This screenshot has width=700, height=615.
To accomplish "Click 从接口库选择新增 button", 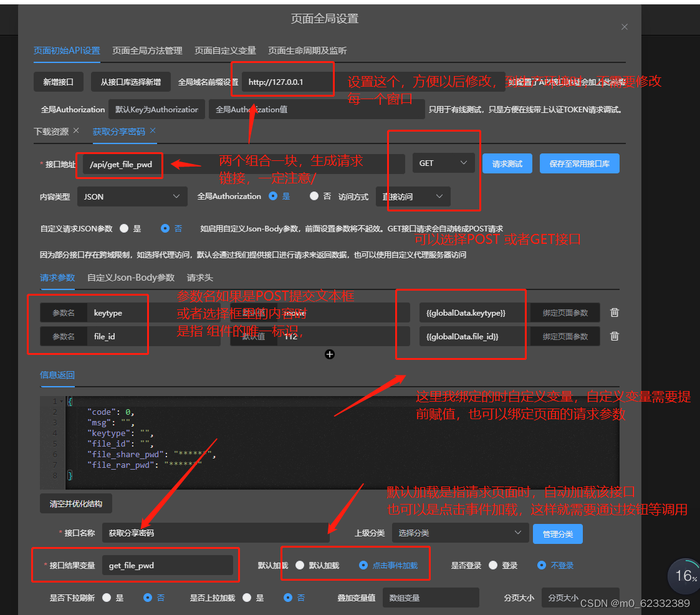I will click(x=131, y=82).
